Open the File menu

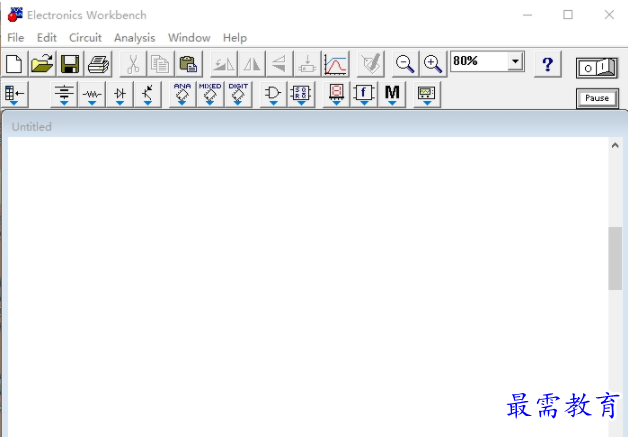[16, 38]
